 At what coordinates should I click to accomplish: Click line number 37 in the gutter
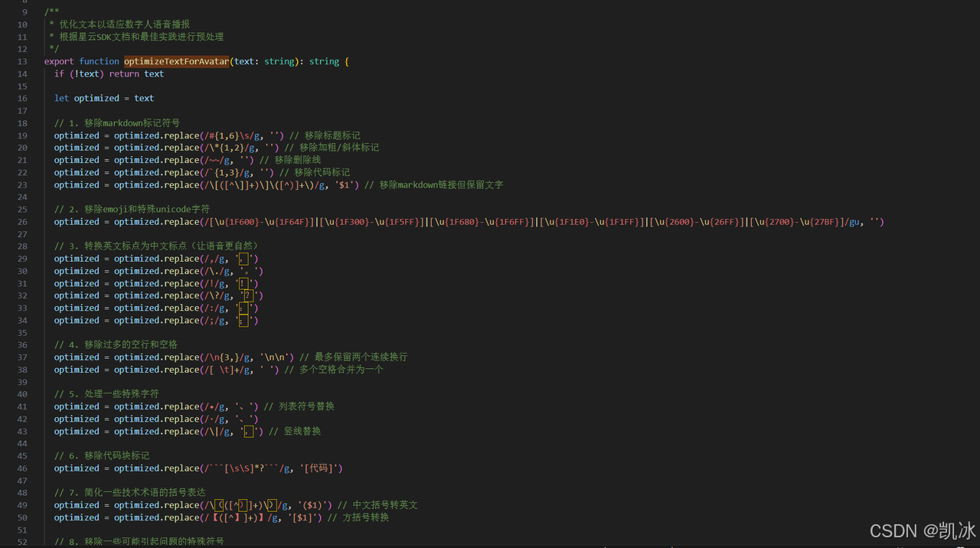23,357
